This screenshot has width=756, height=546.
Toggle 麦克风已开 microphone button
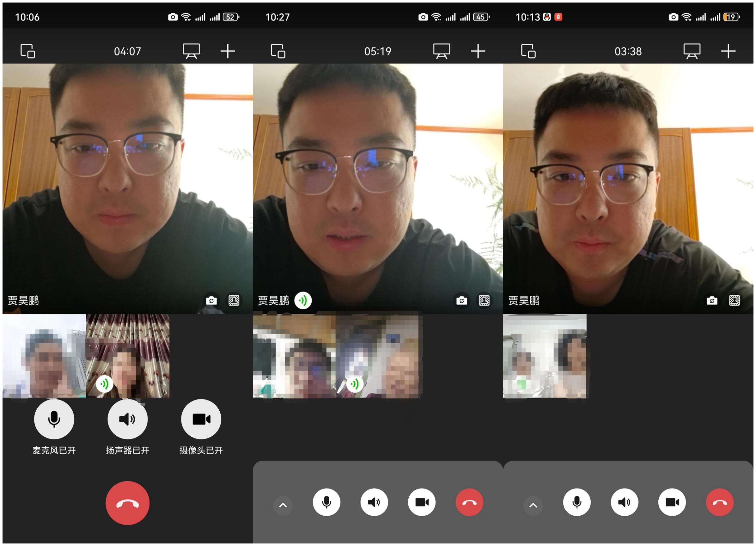point(54,419)
